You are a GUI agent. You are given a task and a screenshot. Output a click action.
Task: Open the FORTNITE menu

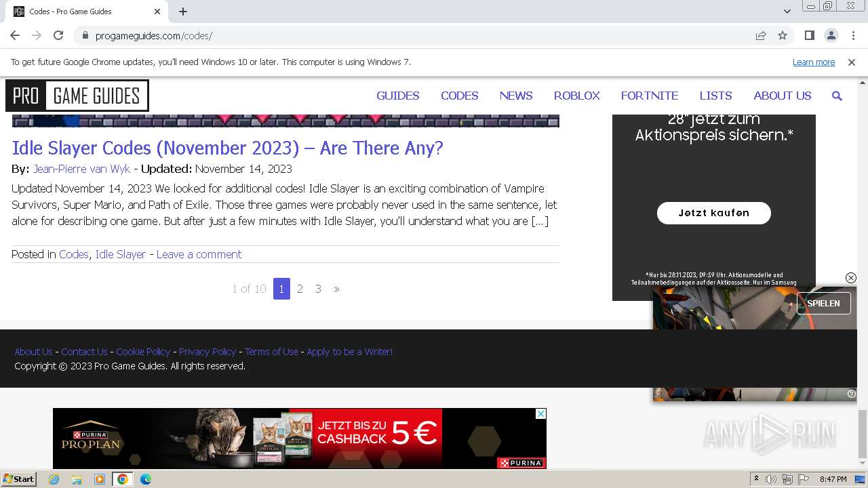(x=650, y=96)
